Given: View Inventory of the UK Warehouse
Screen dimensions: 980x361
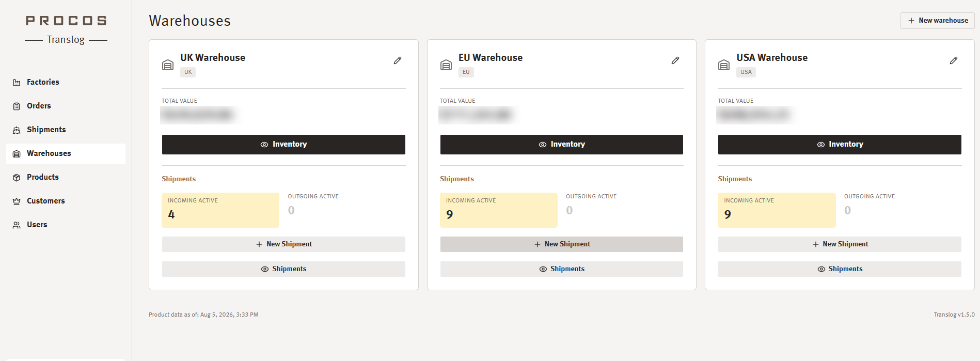Looking at the screenshot, I should point(283,145).
